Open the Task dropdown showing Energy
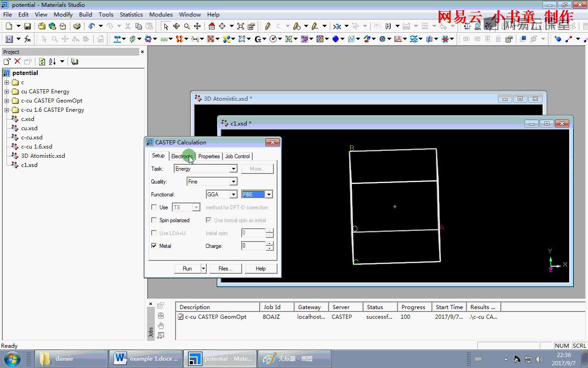Viewport: 588px width, 368px height. (233, 169)
